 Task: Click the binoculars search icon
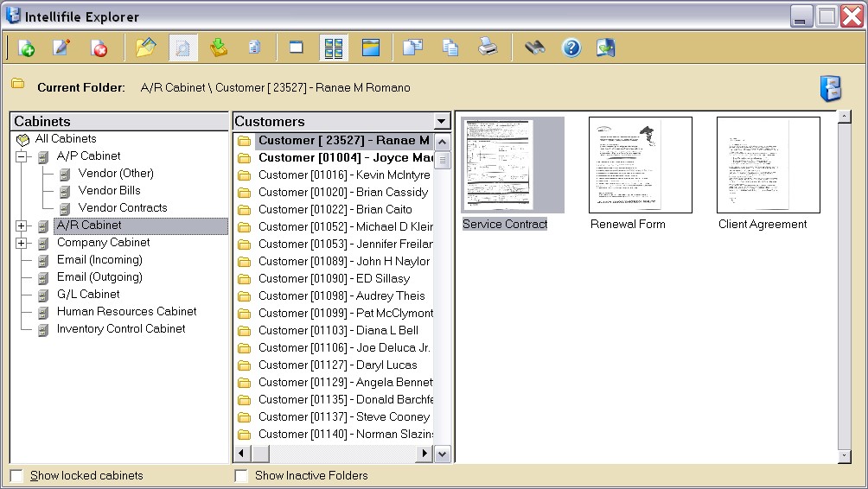coord(534,48)
